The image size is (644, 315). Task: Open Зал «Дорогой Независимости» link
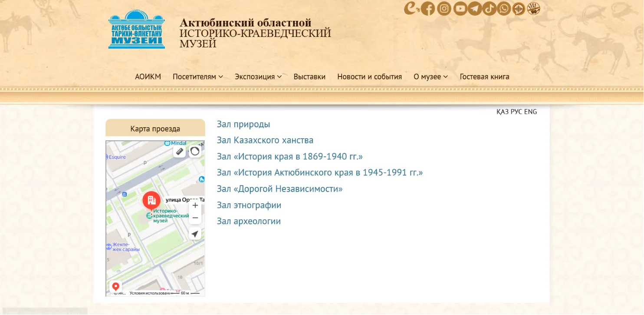[x=280, y=189]
